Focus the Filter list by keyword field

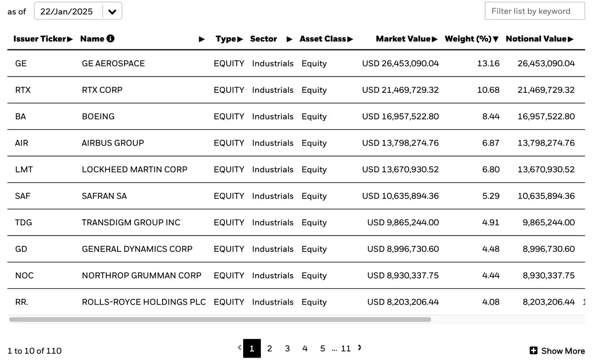tap(535, 11)
